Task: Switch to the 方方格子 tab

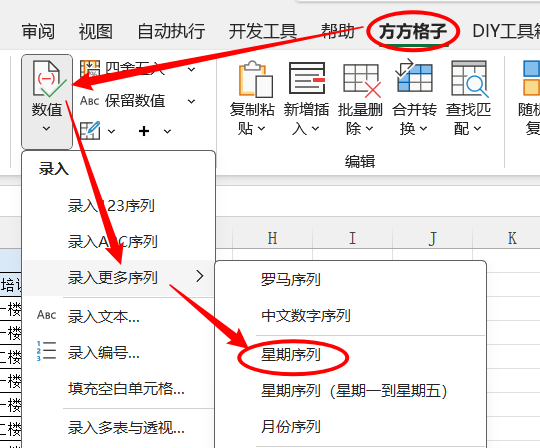Action: coord(413,31)
